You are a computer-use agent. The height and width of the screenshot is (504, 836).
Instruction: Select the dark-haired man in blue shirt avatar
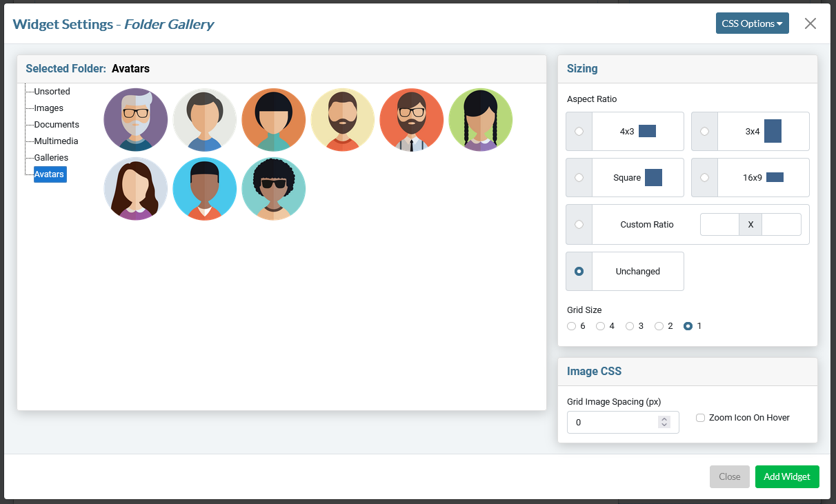click(x=205, y=120)
